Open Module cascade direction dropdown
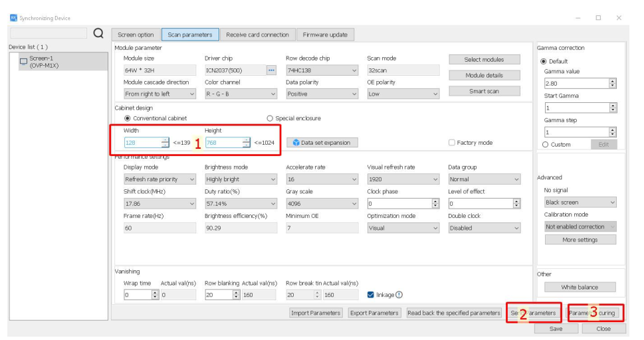The height and width of the screenshot is (340, 644). (160, 94)
